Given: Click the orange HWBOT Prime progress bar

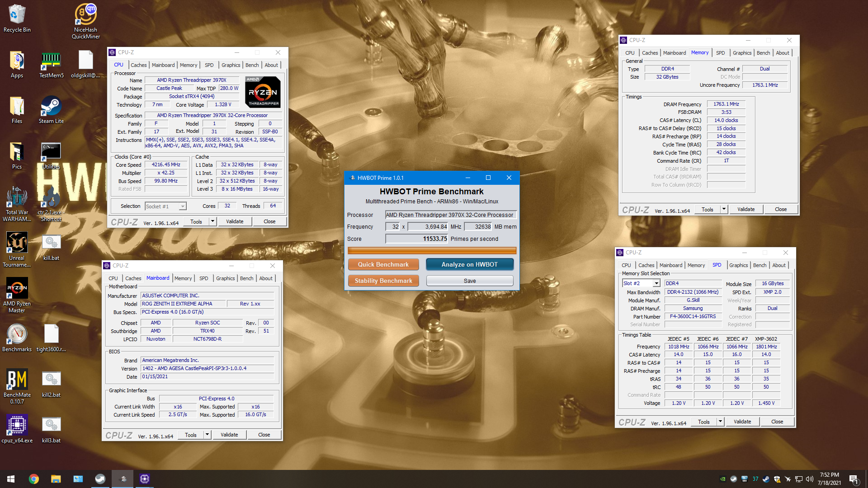Looking at the screenshot, I should [x=432, y=250].
